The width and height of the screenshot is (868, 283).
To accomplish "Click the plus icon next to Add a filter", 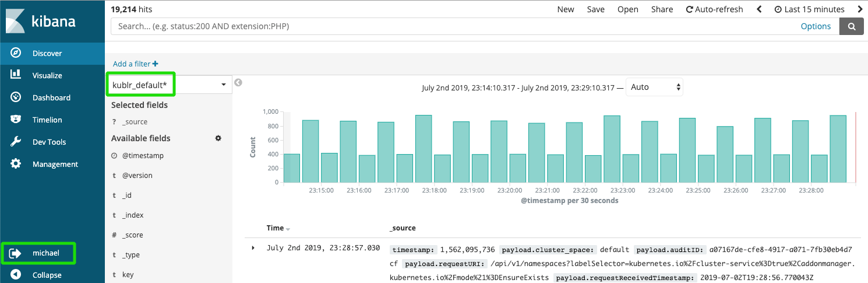I will click(155, 64).
